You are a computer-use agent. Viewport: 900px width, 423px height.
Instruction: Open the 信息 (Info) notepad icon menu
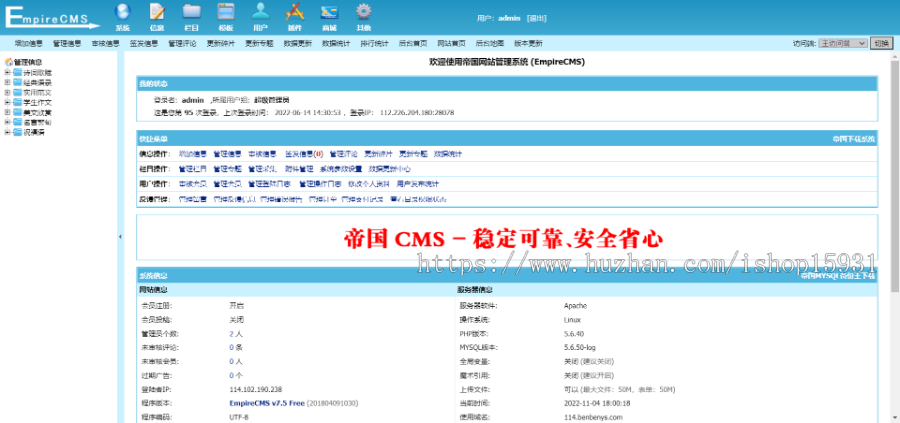point(157,16)
